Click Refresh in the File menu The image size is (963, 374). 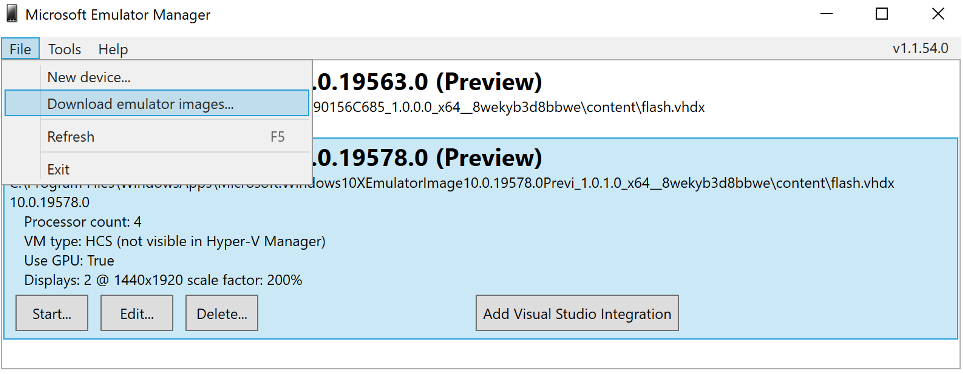click(157, 136)
